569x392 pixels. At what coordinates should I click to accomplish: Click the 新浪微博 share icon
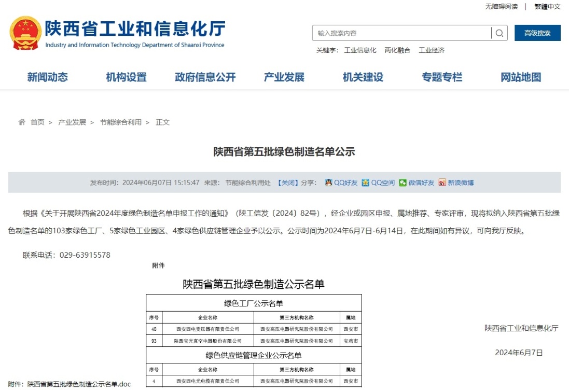click(x=442, y=183)
